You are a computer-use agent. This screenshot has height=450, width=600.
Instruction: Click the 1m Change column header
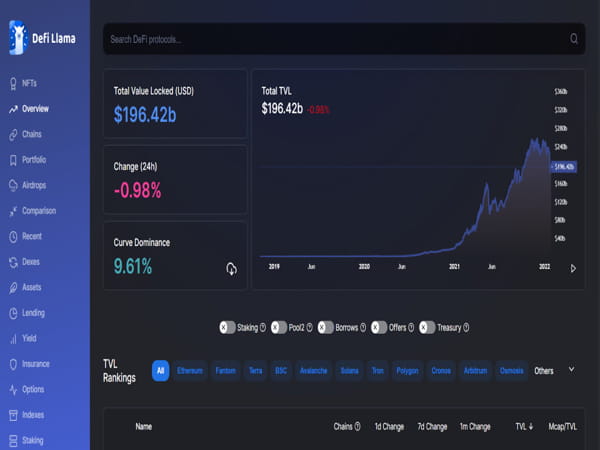pyautogui.click(x=475, y=427)
